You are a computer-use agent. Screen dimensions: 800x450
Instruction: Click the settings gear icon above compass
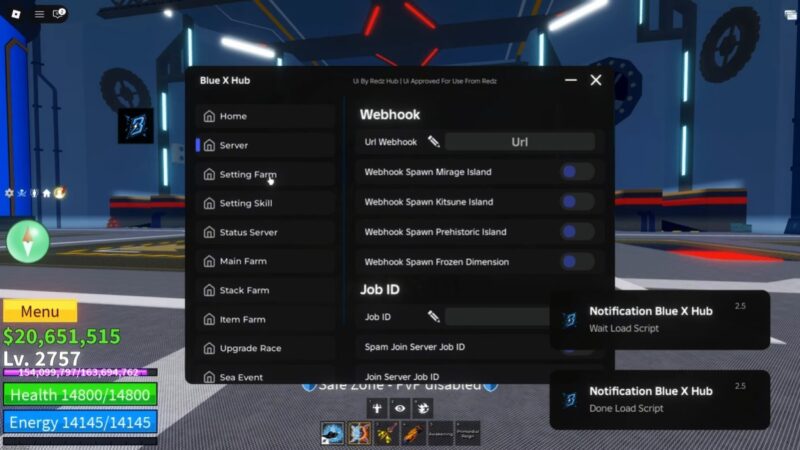point(9,193)
